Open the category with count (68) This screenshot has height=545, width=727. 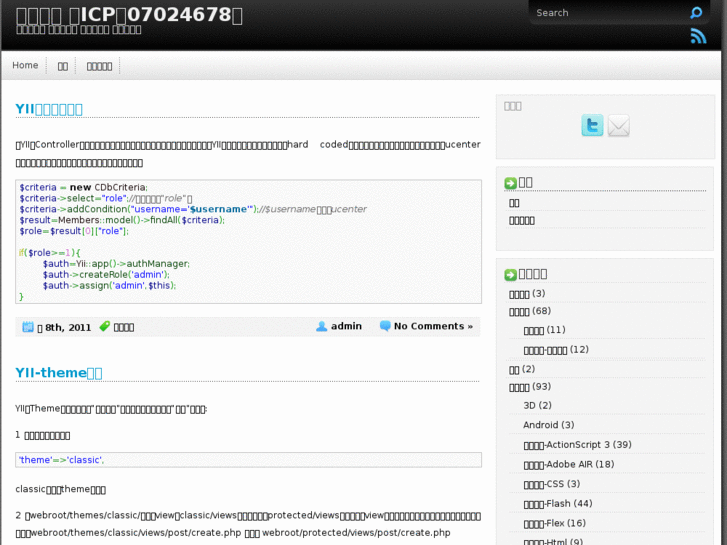[530, 311]
